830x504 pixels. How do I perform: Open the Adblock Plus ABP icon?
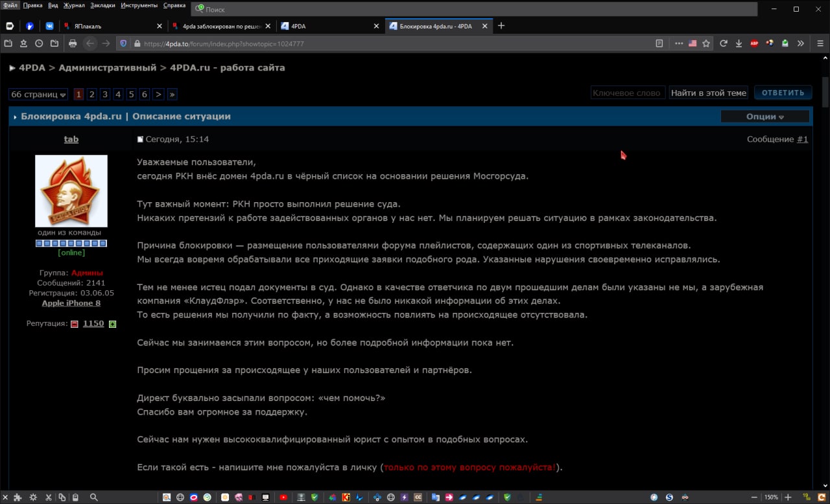[754, 43]
